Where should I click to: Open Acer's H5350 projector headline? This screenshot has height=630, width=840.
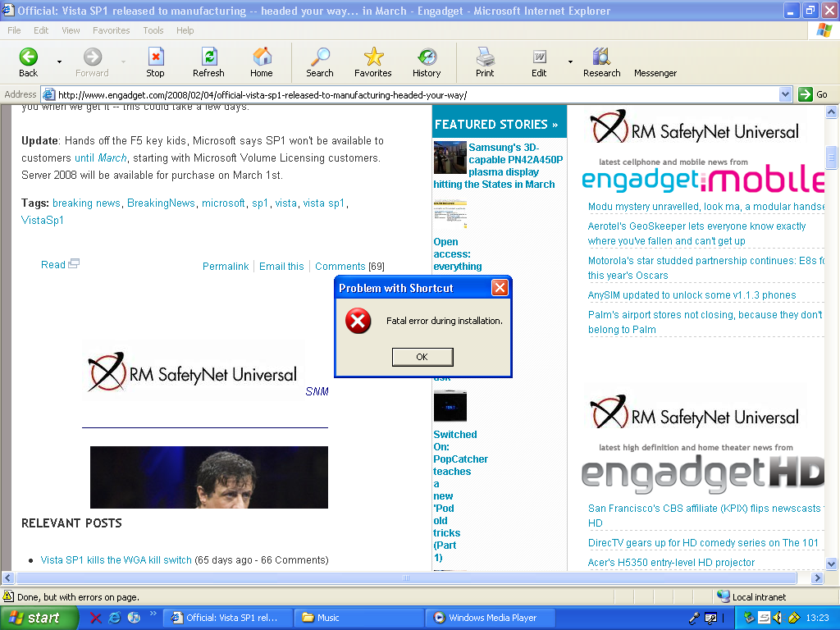pyautogui.click(x=671, y=563)
